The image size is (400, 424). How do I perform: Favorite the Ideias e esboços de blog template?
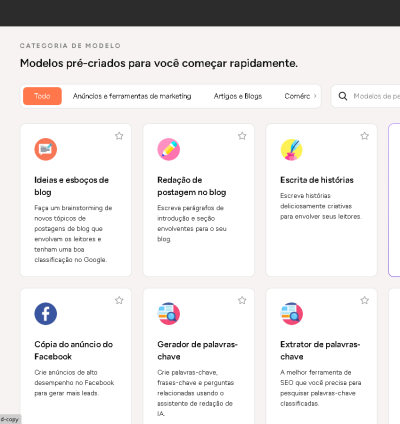(x=119, y=136)
